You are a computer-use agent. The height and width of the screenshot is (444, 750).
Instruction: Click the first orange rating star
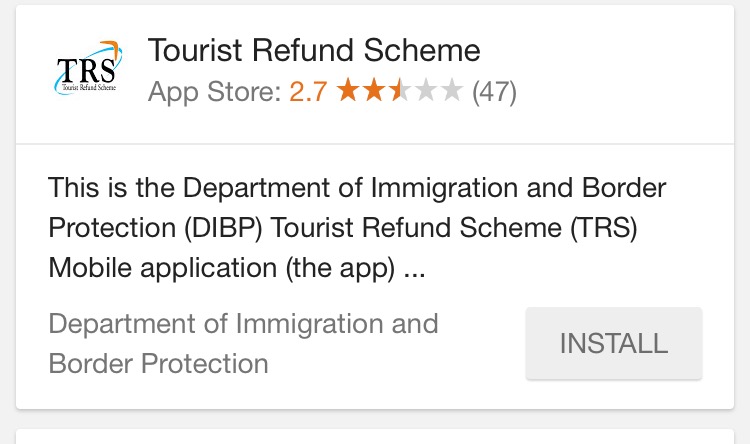click(x=348, y=90)
